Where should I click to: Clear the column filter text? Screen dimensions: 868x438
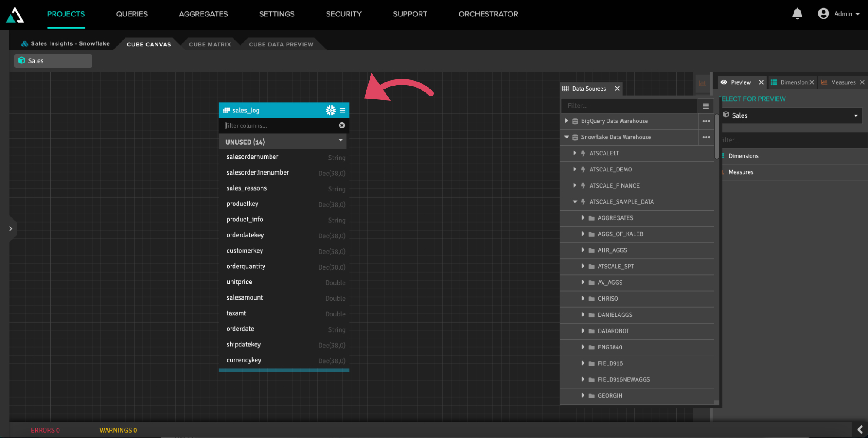[x=342, y=125]
